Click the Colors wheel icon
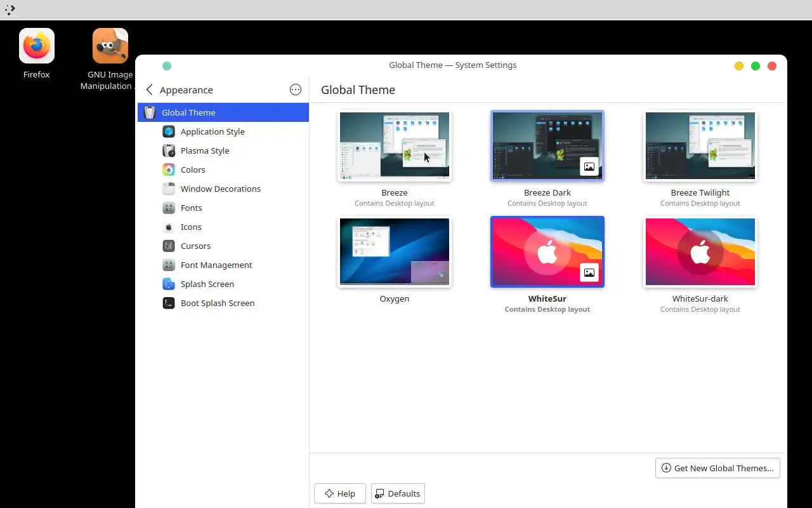Screen dimensions: 812x508 tap(169, 170)
